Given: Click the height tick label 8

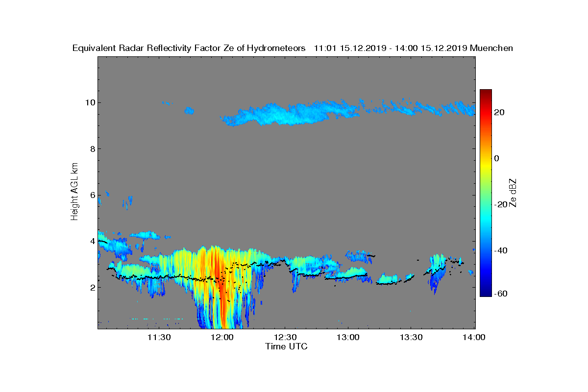Looking at the screenshot, I should 92,149.
